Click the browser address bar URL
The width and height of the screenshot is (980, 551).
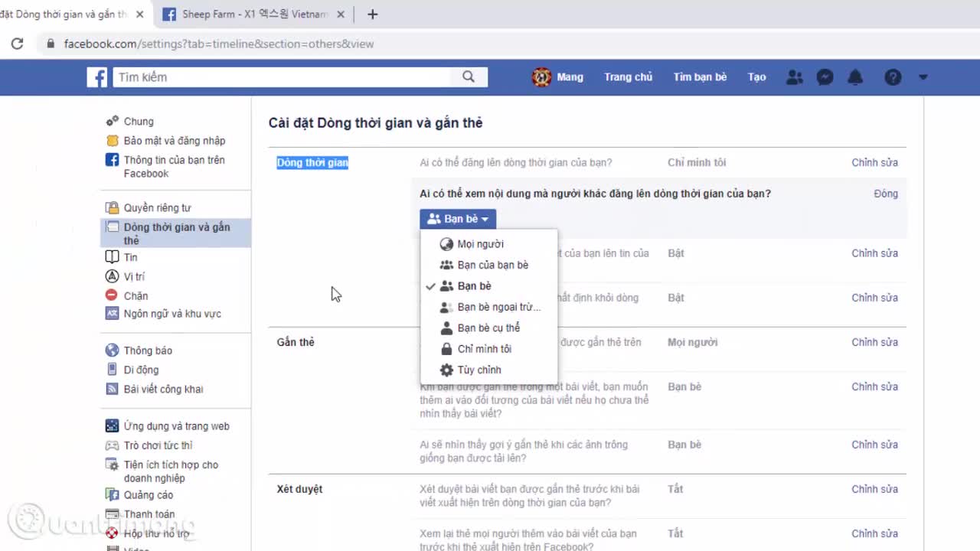click(219, 44)
